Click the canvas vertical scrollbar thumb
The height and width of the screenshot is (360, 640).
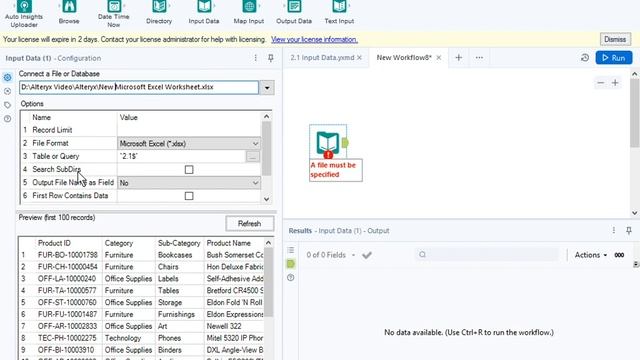coord(634,112)
